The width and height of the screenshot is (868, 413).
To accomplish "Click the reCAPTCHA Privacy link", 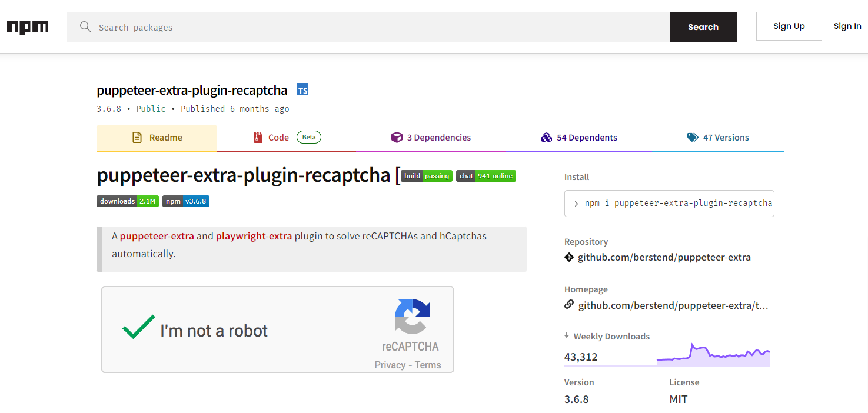I will pyautogui.click(x=390, y=365).
